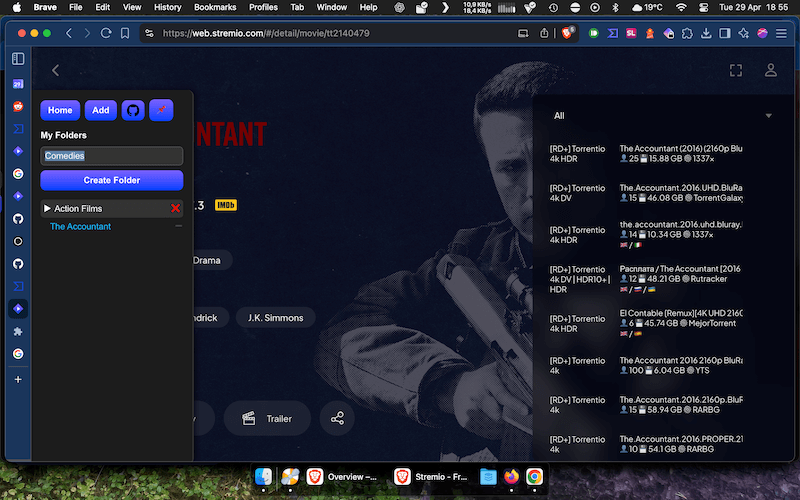Open Google Chrome from the Dock
This screenshot has height=500, width=800.
(x=534, y=477)
